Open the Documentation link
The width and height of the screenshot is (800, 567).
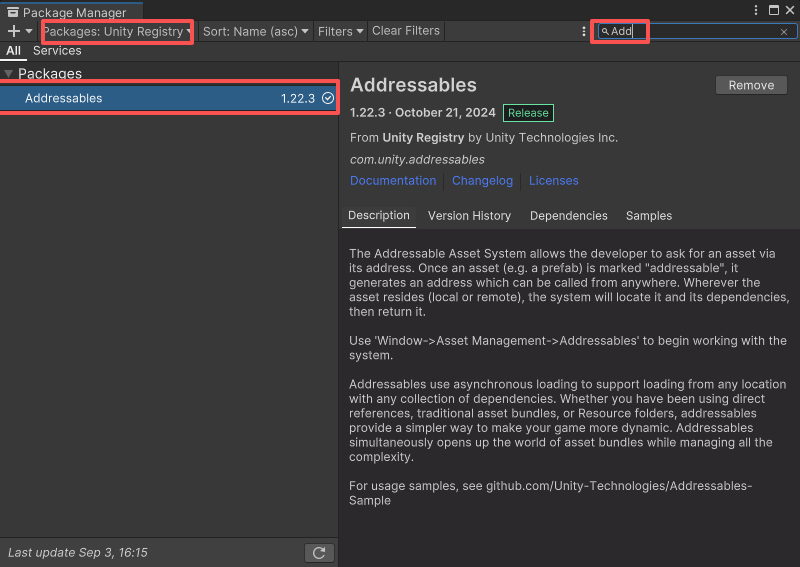393,181
